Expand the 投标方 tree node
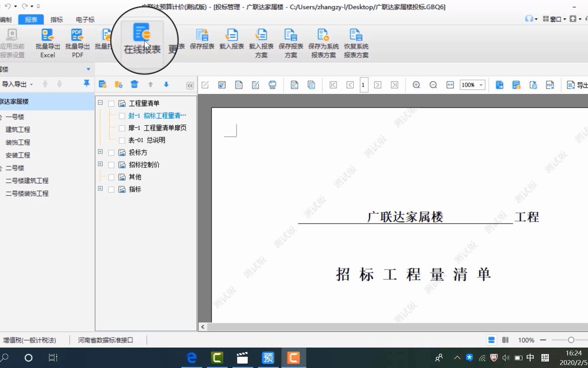588x368 pixels. tap(100, 152)
